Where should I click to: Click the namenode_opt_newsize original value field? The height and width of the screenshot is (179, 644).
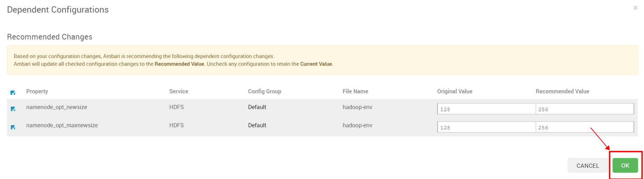[486, 109]
